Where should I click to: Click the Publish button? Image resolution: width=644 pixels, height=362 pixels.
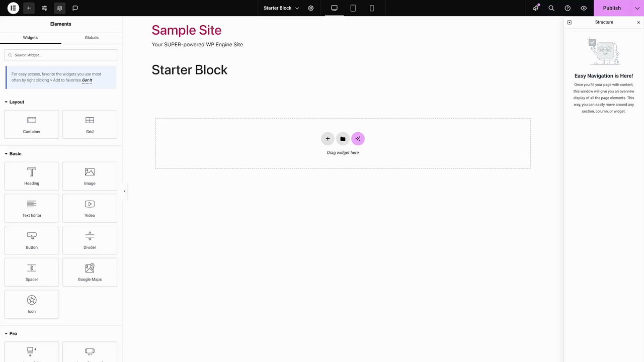611,8
